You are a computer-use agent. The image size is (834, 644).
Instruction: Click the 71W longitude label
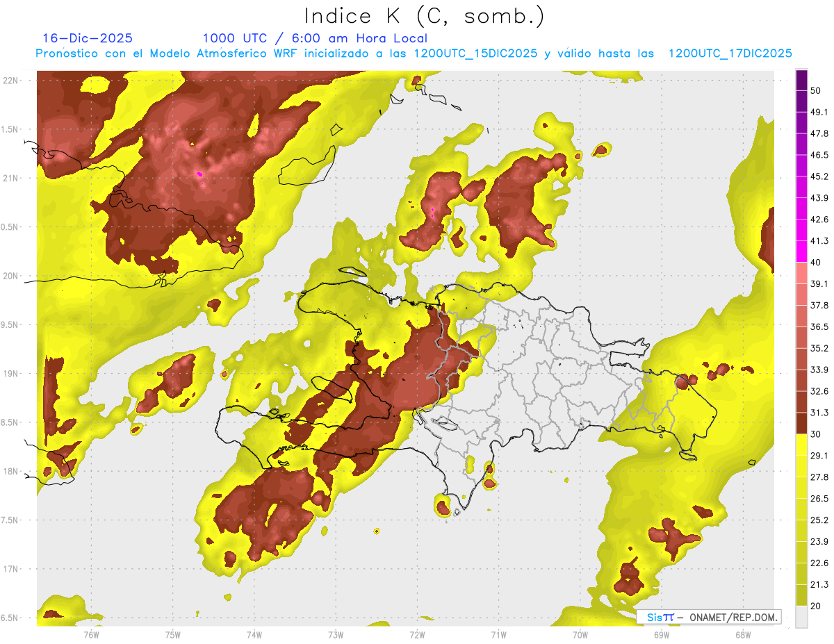[x=498, y=635]
